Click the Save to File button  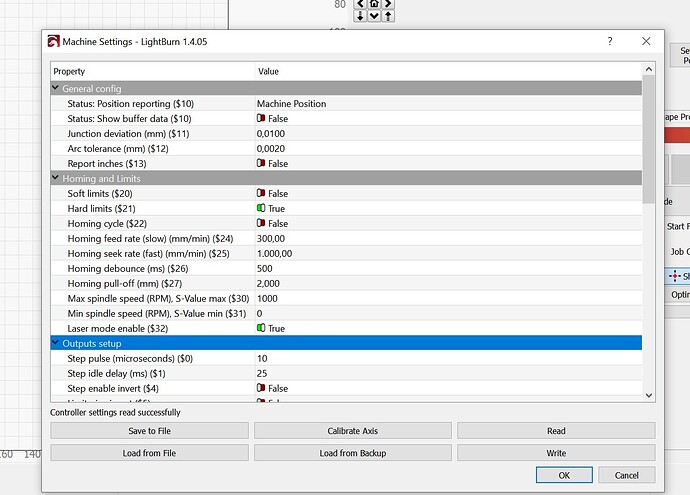click(149, 431)
